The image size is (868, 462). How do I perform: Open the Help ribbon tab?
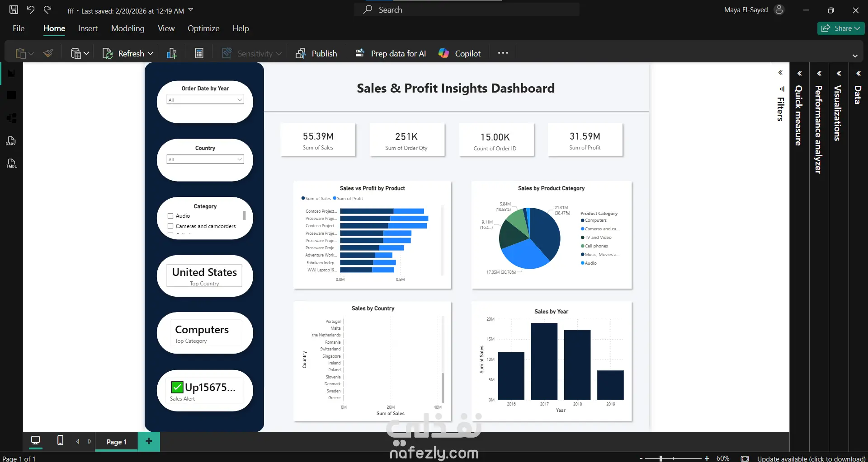[241, 28]
